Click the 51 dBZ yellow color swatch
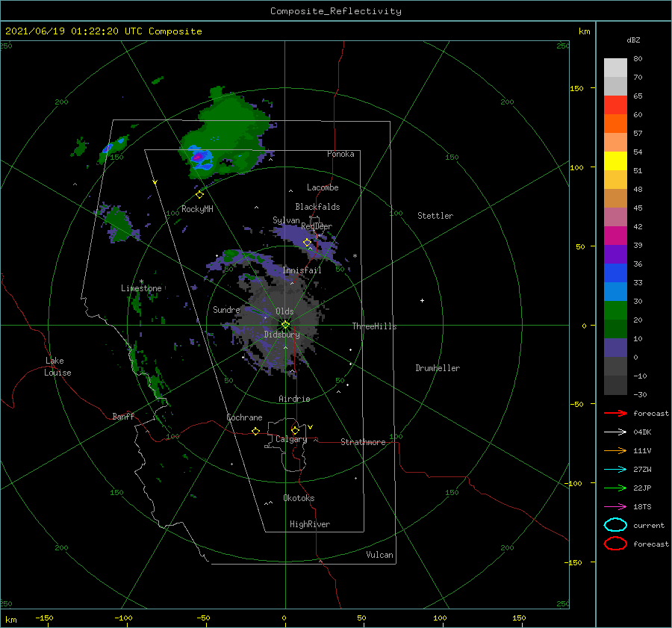The width and height of the screenshot is (672, 628). [x=615, y=161]
